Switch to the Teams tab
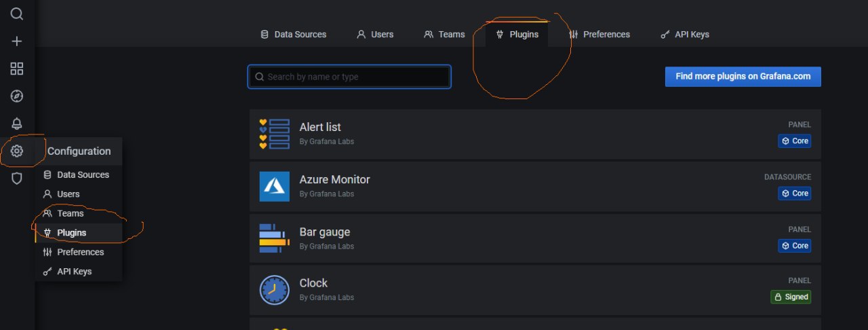 [444, 34]
